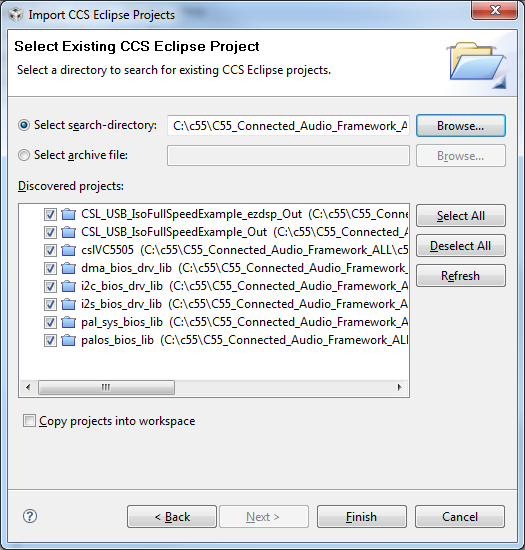
Task: Uncheck CSL_USB_IsoFullSpeedExample_Out project checkbox
Action: pyautogui.click(x=50, y=232)
